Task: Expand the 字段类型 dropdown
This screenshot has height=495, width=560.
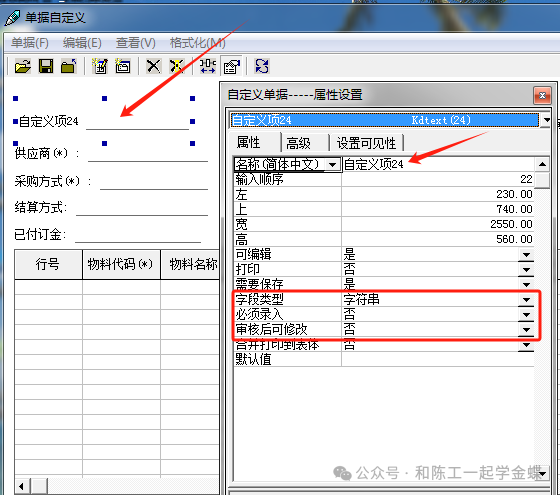Action: pyautogui.click(x=526, y=300)
